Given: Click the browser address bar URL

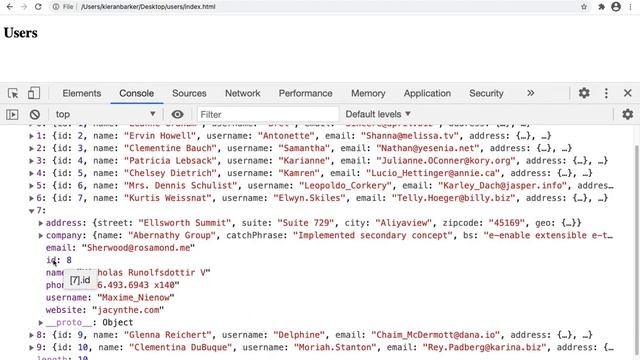Looking at the screenshot, I should click(x=148, y=7).
